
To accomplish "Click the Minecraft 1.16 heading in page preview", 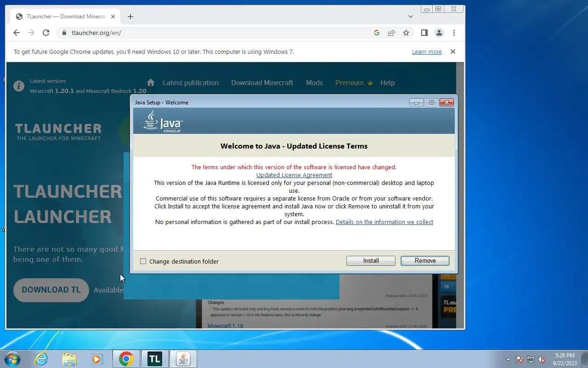I will point(225,326).
